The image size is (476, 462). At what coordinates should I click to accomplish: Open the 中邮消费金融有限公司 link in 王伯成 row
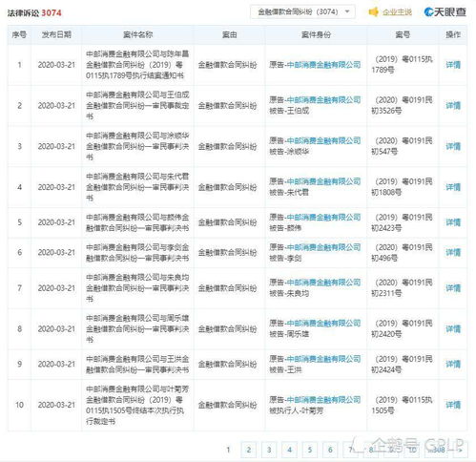point(323,100)
